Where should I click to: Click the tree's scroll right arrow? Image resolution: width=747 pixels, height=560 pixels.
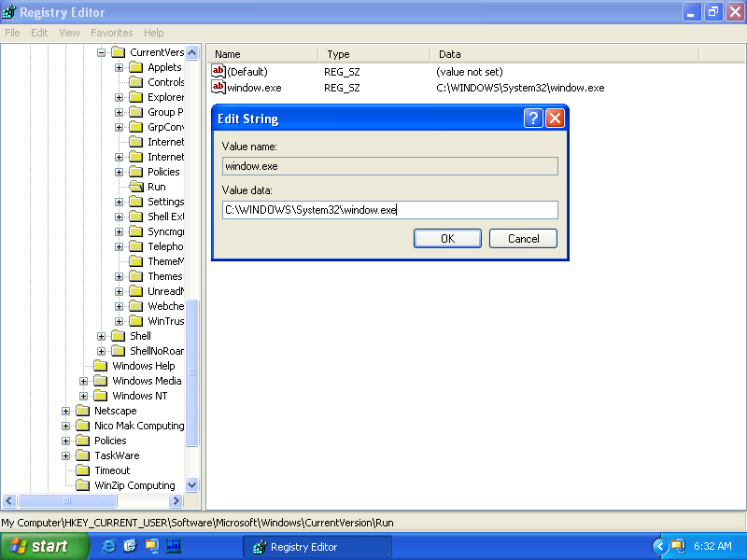point(176,500)
